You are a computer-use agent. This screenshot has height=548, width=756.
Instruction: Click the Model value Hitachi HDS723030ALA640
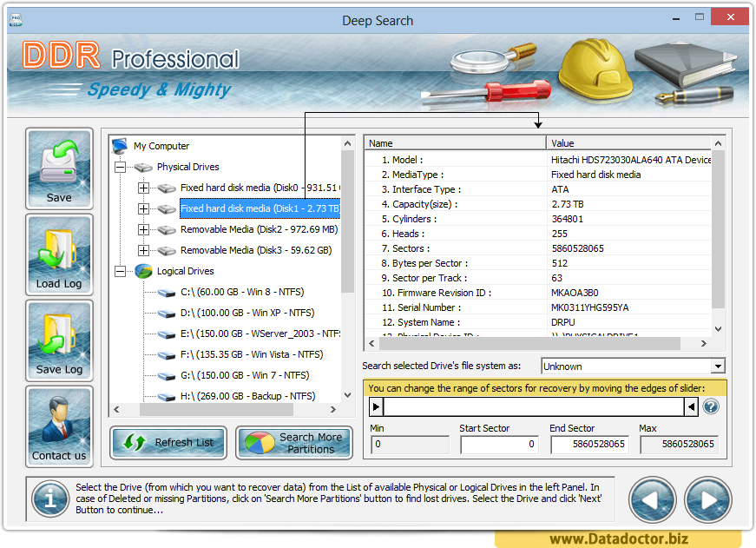click(631, 160)
